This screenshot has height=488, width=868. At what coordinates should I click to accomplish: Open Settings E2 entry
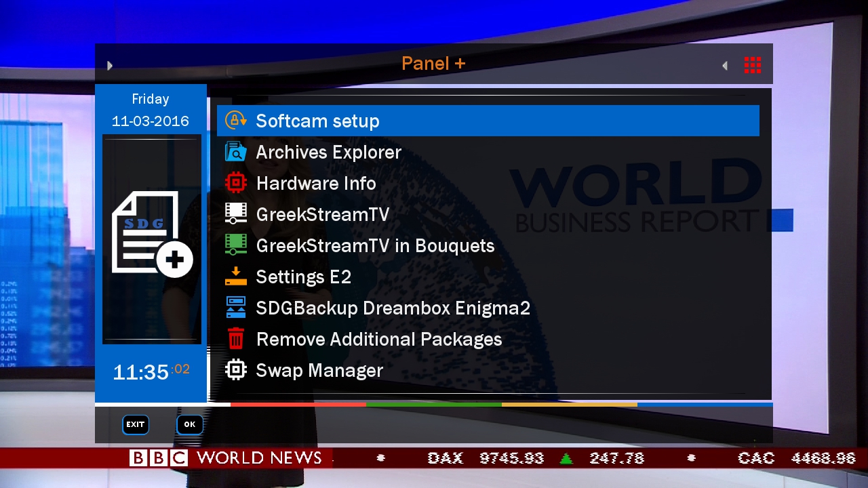tap(488, 277)
